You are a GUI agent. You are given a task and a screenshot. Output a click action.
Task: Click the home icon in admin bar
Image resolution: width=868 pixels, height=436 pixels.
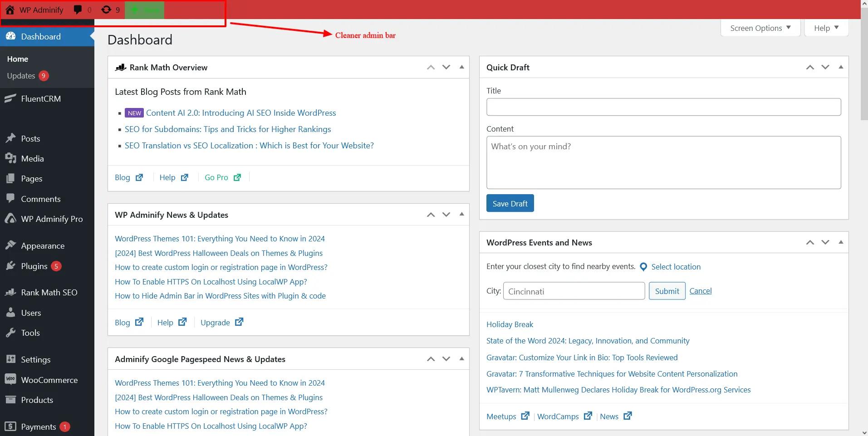[x=10, y=10]
